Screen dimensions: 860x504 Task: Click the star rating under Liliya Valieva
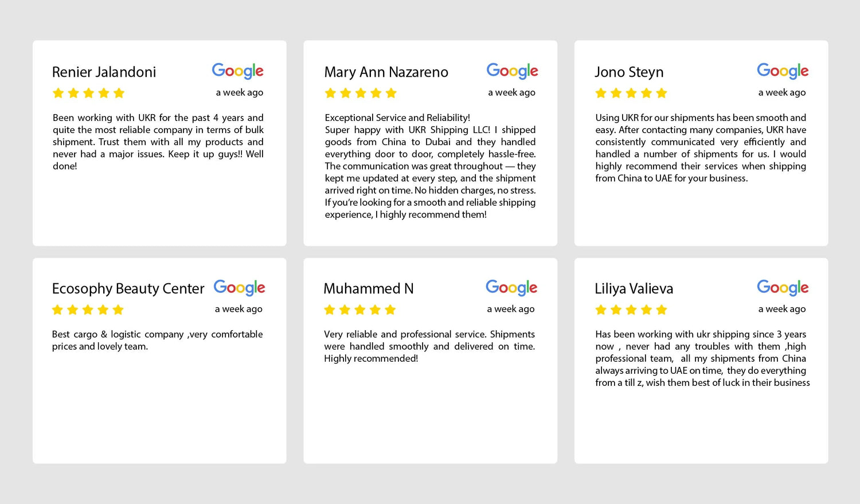tap(631, 310)
